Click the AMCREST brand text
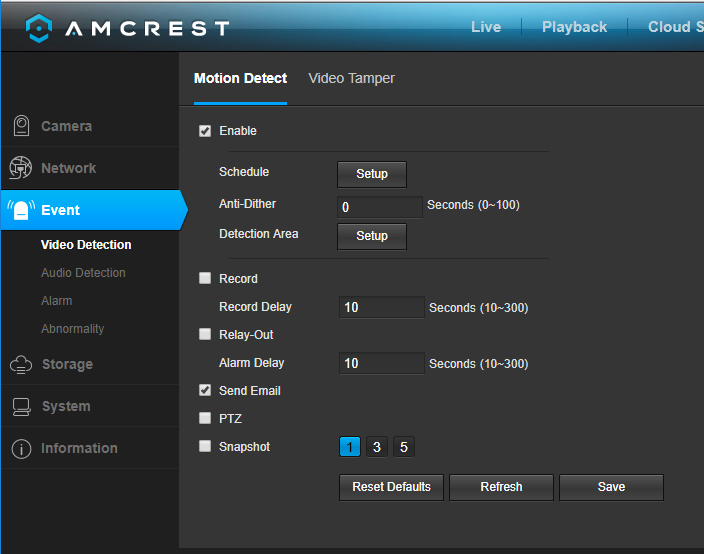The width and height of the screenshot is (704, 554). [x=147, y=29]
